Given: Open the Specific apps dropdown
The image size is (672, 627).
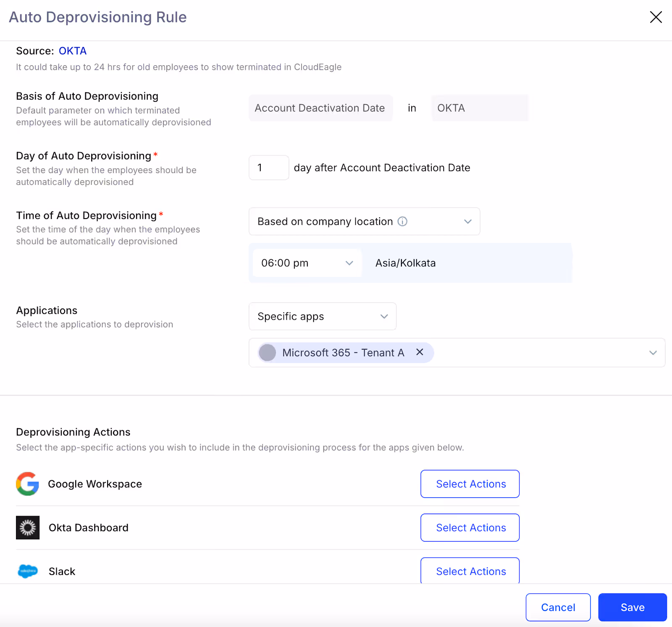Looking at the screenshot, I should point(323,316).
